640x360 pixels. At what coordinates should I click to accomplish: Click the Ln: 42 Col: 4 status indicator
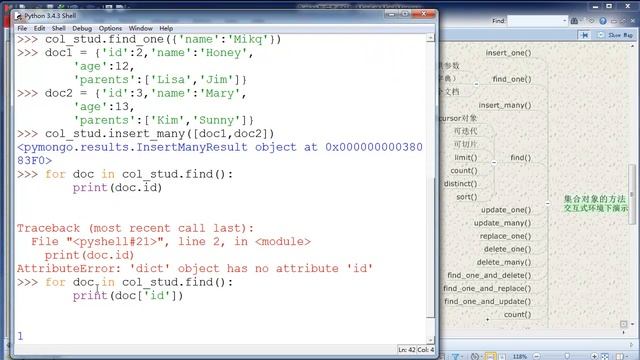(416, 350)
